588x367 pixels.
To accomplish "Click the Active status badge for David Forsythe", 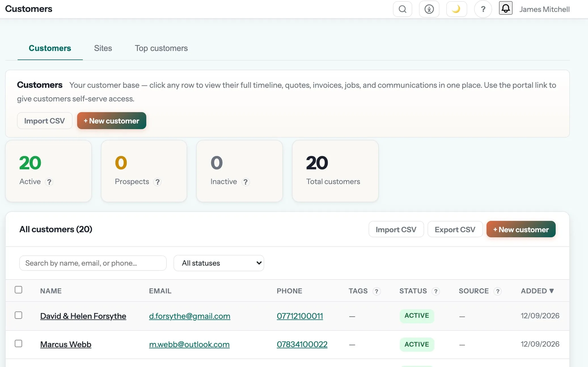I will pos(417,316).
